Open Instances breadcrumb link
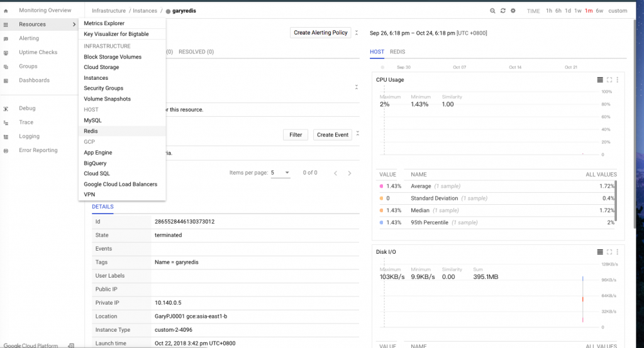644x348 pixels. tap(145, 11)
